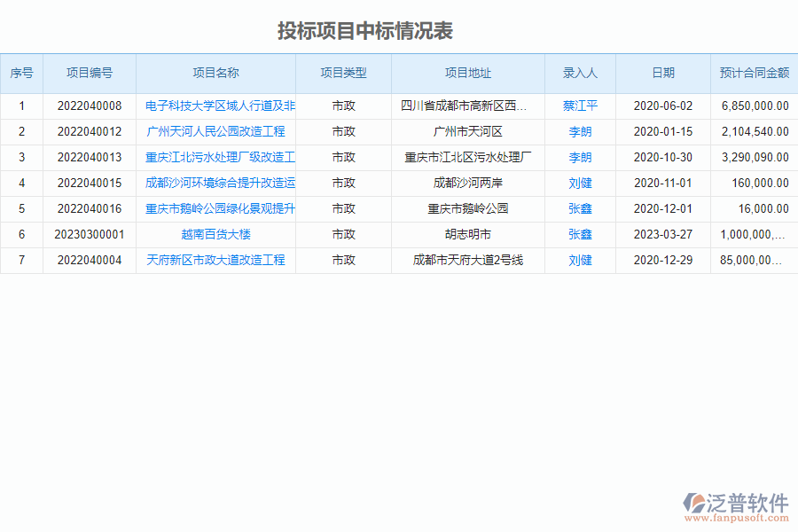Click entry person 刘健 in row 4
The width and height of the screenshot is (798, 532).
pyautogui.click(x=579, y=183)
